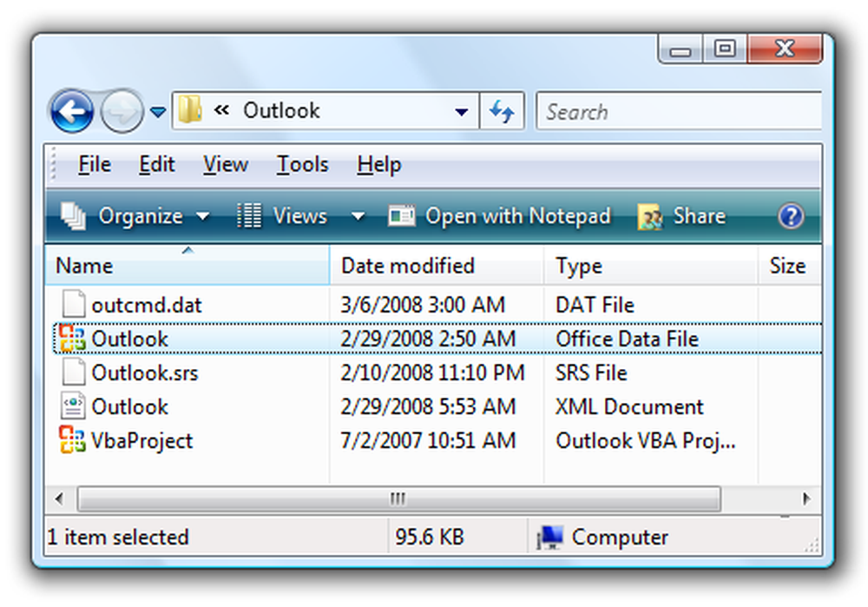This screenshot has height=607, width=868.
Task: Click Open with Notepad
Action: 499,216
